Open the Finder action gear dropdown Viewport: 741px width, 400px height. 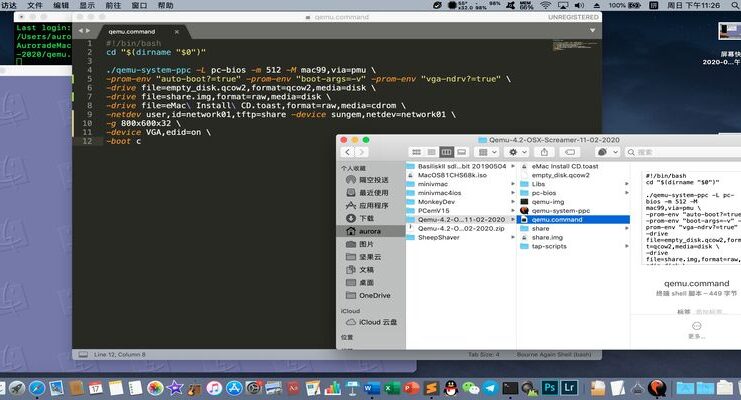(517, 152)
